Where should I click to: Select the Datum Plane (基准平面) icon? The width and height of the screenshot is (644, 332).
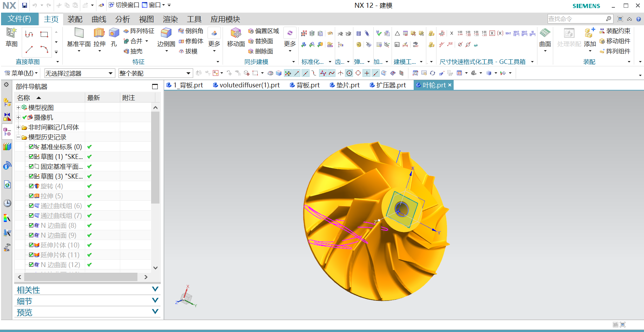79,33
